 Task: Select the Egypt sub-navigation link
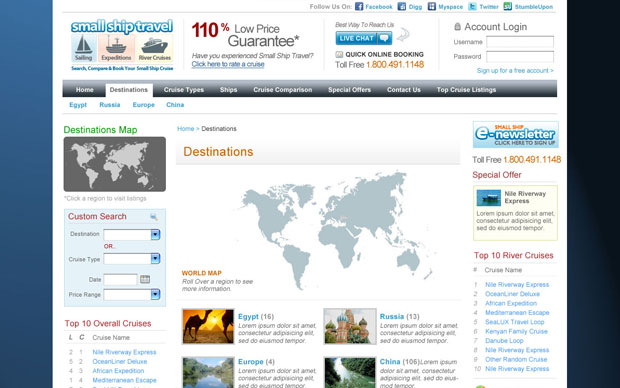(x=78, y=105)
